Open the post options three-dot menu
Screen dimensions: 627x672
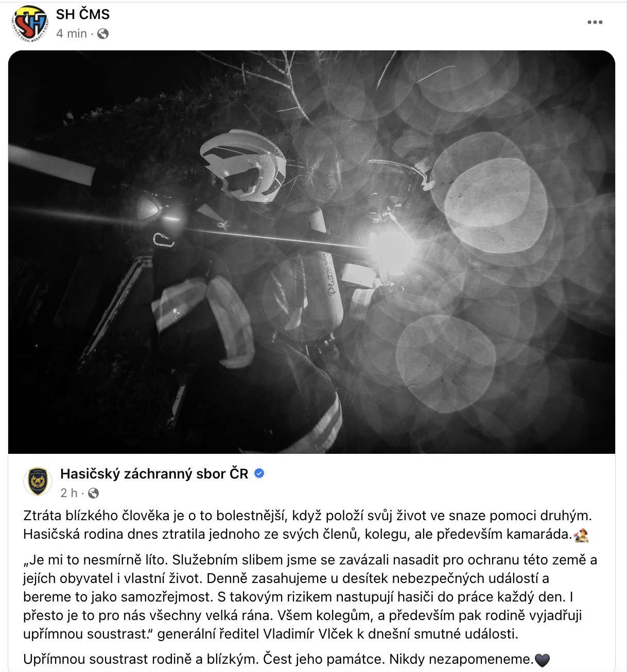tap(595, 22)
